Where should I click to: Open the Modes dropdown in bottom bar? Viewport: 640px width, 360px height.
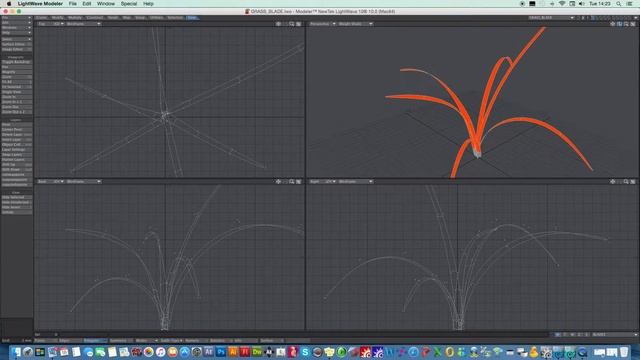click(146, 340)
